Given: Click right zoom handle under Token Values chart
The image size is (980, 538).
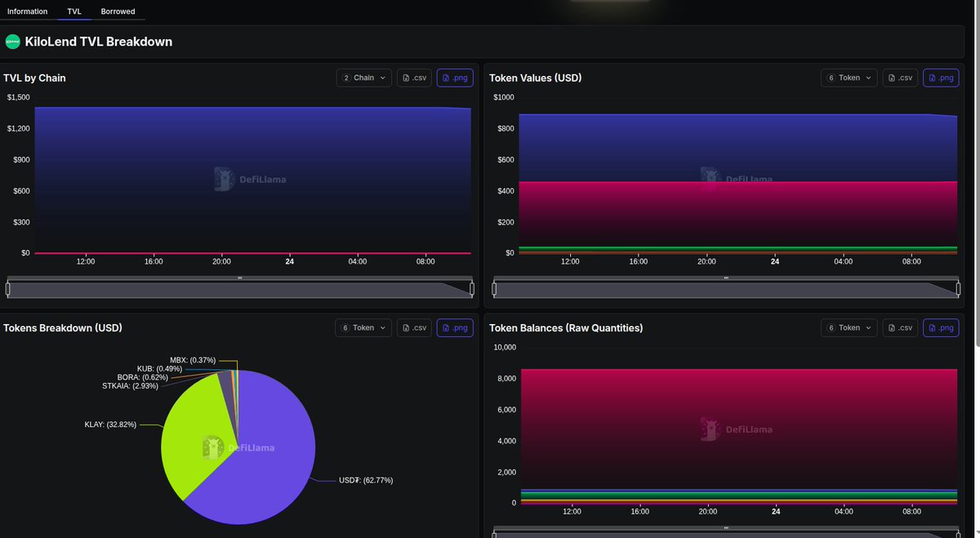Looking at the screenshot, I should (x=958, y=289).
